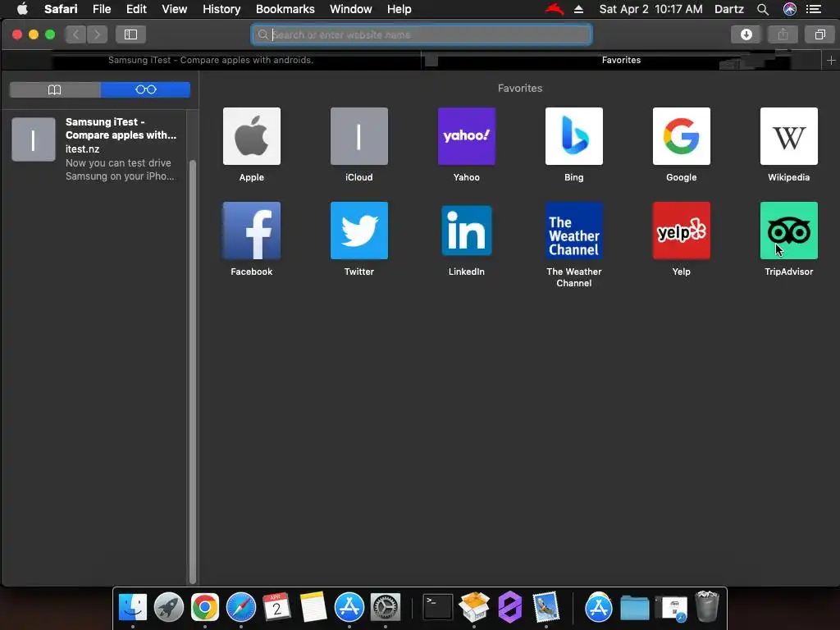The width and height of the screenshot is (840, 630).
Task: Open the View menu
Action: pos(174,9)
